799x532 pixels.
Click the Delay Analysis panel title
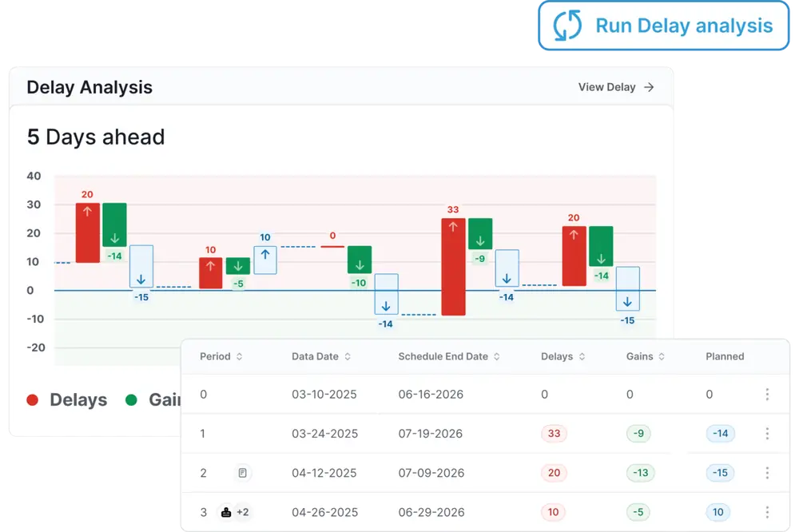pyautogui.click(x=89, y=87)
